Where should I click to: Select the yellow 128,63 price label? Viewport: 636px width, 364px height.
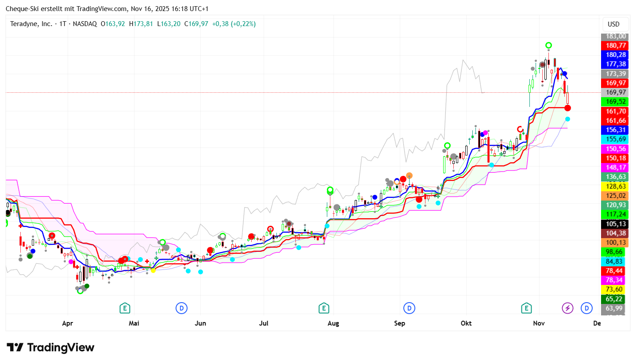pos(615,186)
